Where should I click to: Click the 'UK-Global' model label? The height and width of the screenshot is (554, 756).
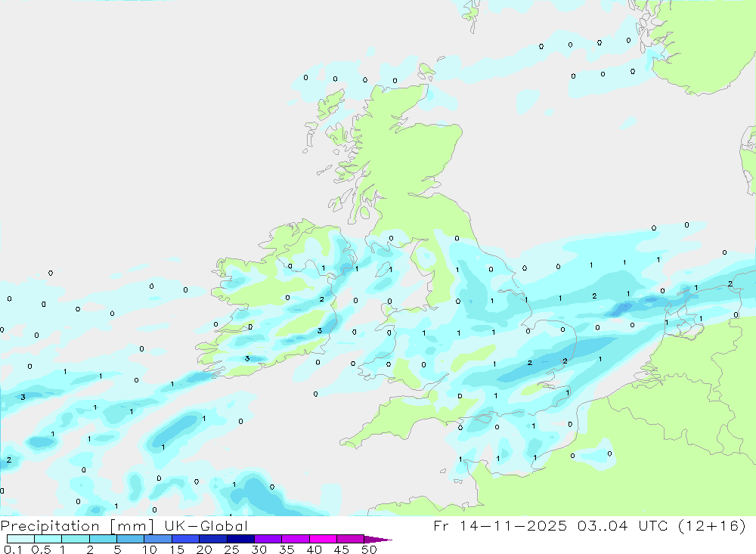[206, 525]
